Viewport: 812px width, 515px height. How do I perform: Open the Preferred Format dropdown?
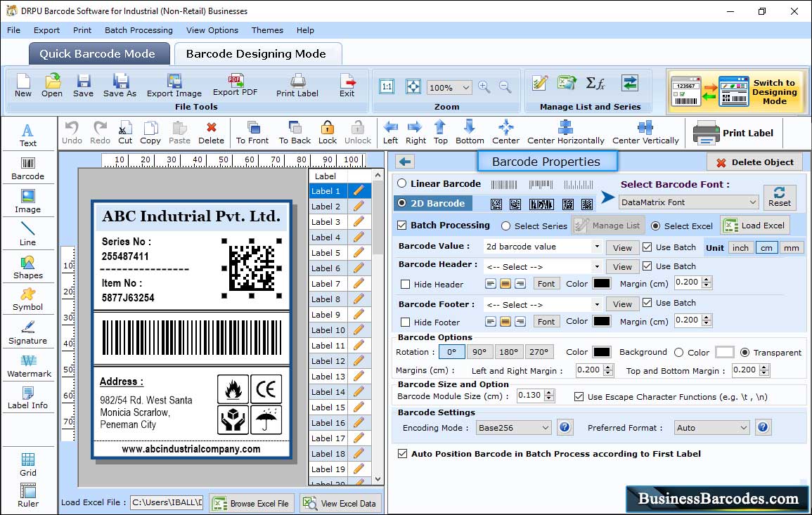(711, 428)
